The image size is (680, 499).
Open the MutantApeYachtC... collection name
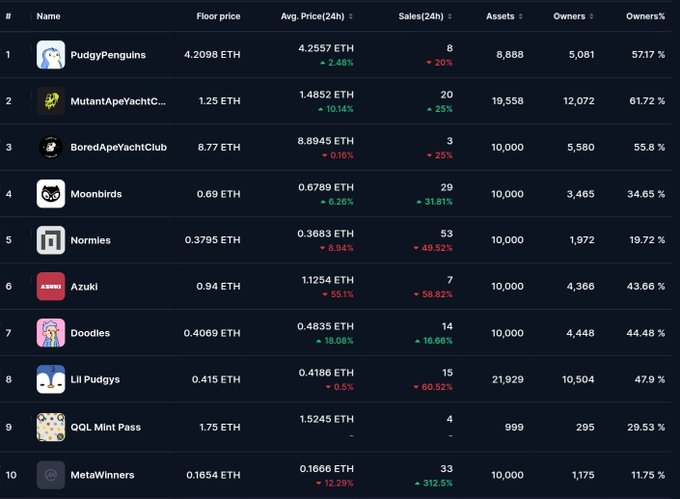(x=118, y=101)
